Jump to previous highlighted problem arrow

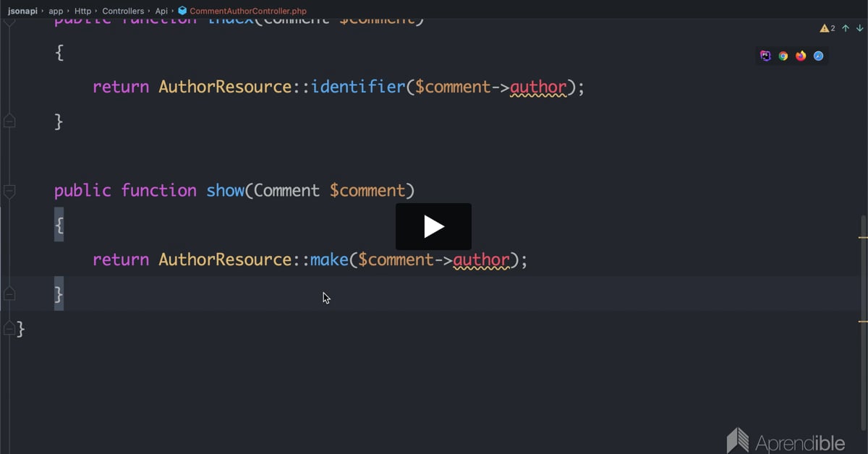point(846,28)
